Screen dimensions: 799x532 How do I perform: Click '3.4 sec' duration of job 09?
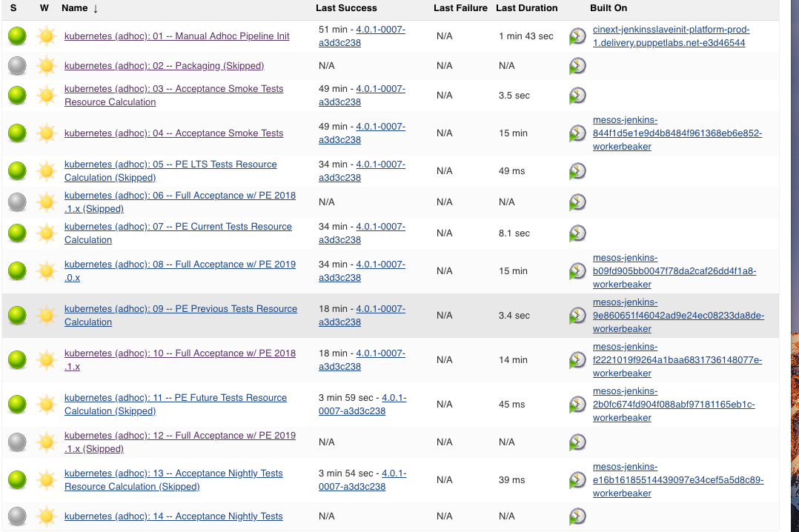point(514,316)
